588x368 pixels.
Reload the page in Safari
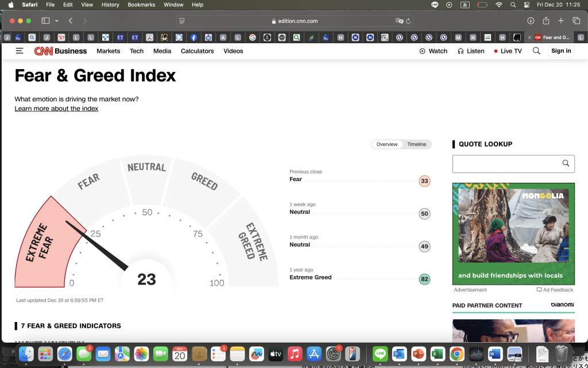tap(408, 21)
